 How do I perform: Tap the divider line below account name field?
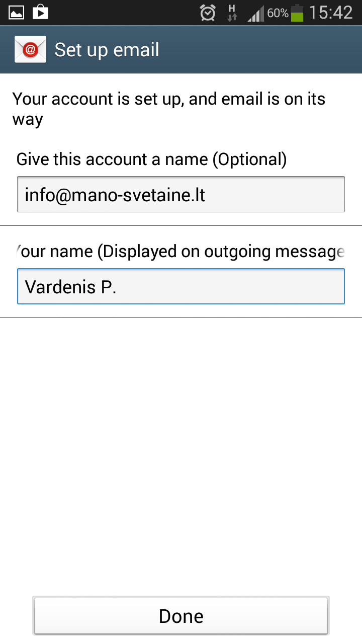pos(181,226)
